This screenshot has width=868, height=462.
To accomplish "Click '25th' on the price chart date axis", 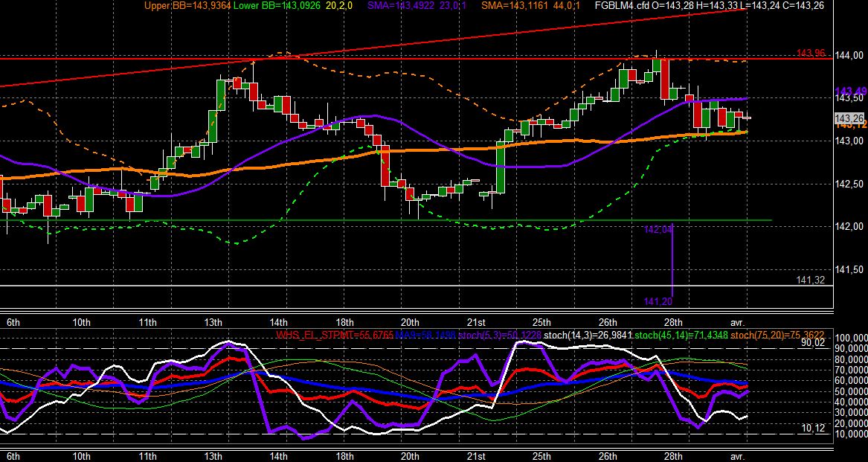I will [x=541, y=322].
